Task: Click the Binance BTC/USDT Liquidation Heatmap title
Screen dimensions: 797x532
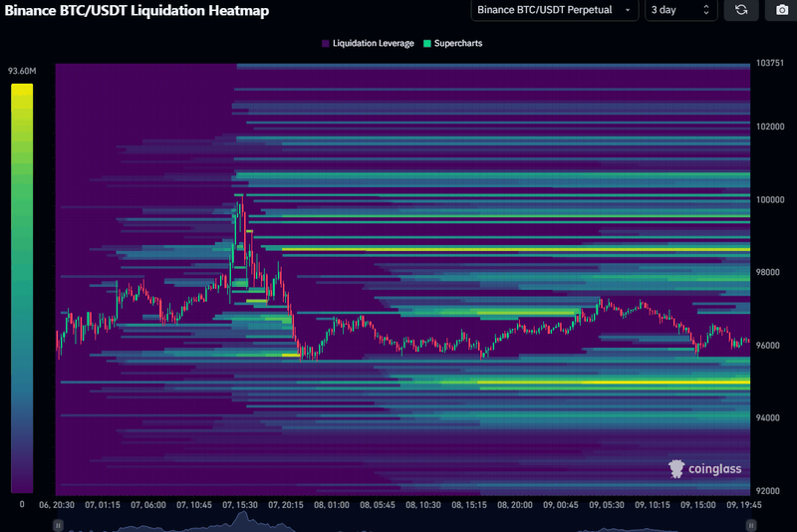Action: (x=136, y=10)
